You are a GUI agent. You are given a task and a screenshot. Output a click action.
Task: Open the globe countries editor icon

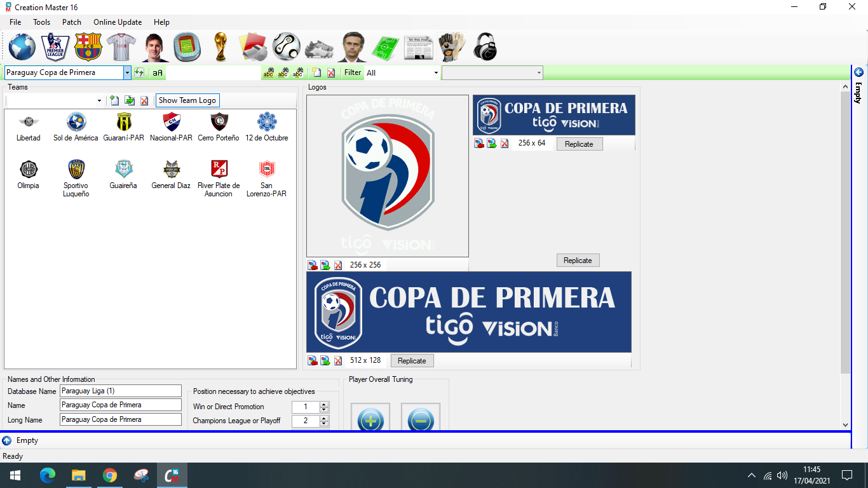pos(22,47)
